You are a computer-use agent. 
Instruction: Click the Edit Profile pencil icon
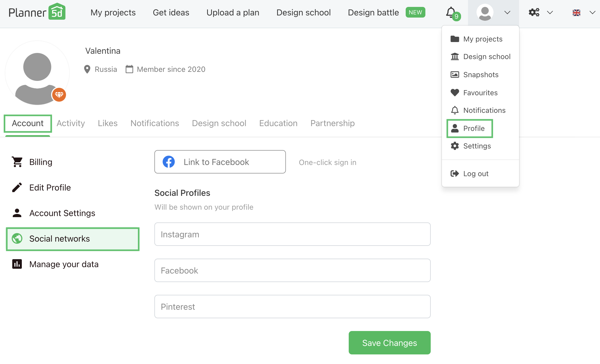[x=17, y=187]
